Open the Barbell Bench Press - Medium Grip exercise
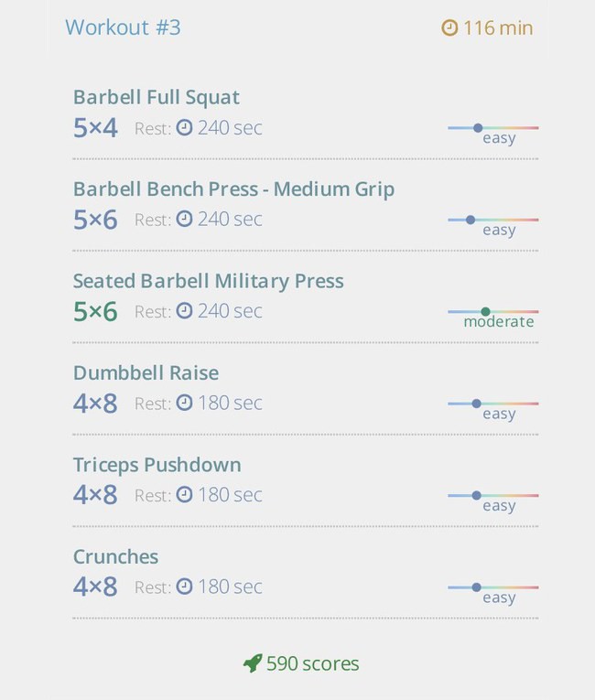 [233, 189]
